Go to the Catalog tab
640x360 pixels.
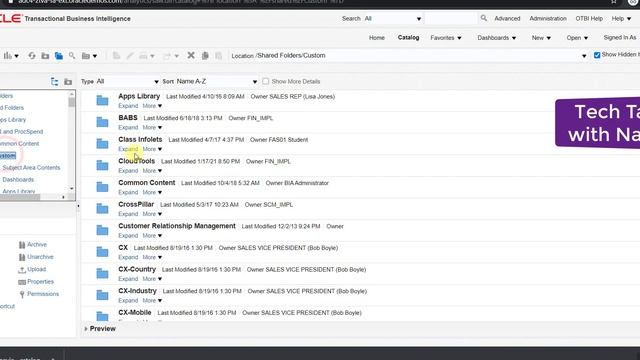(x=408, y=38)
